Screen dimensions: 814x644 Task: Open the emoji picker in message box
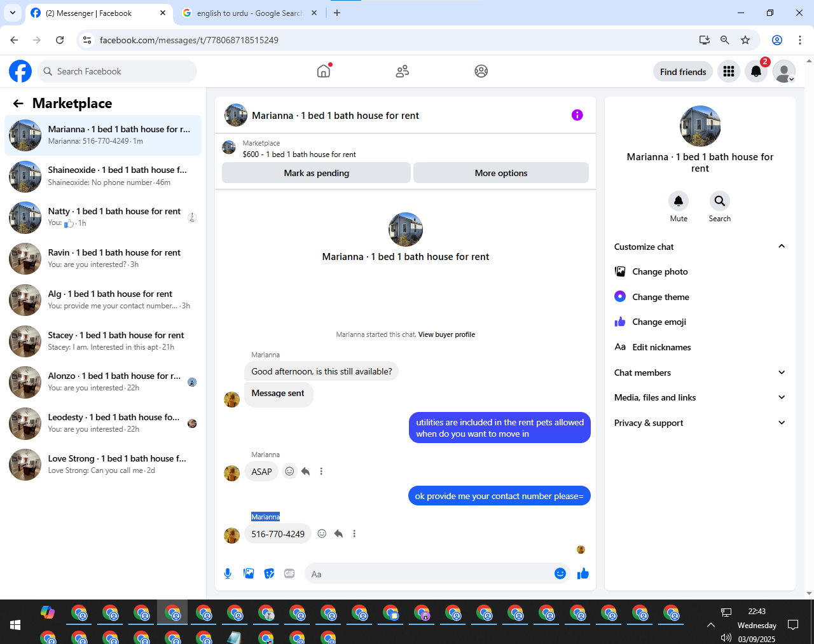pos(560,573)
